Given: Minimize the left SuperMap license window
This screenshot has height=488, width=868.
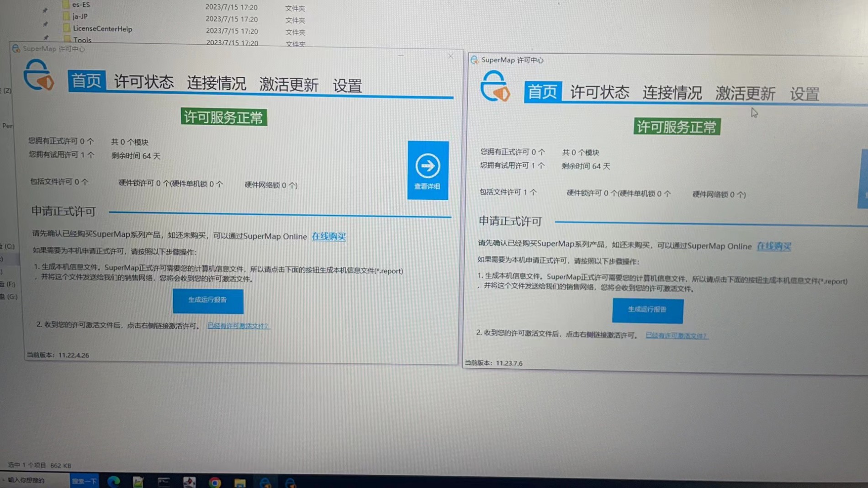Looking at the screenshot, I should (x=401, y=55).
